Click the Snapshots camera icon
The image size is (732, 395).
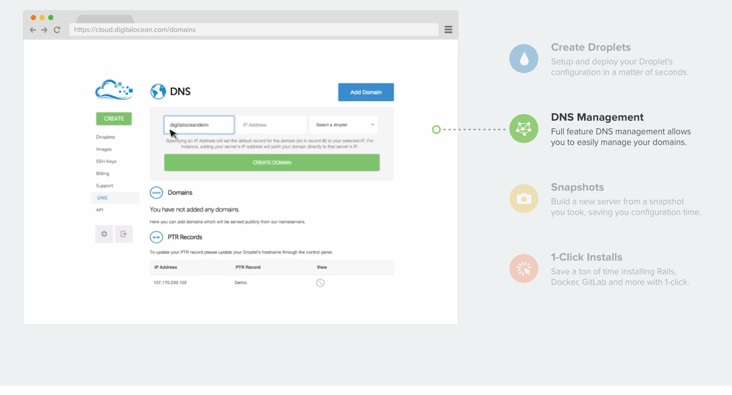click(x=524, y=198)
